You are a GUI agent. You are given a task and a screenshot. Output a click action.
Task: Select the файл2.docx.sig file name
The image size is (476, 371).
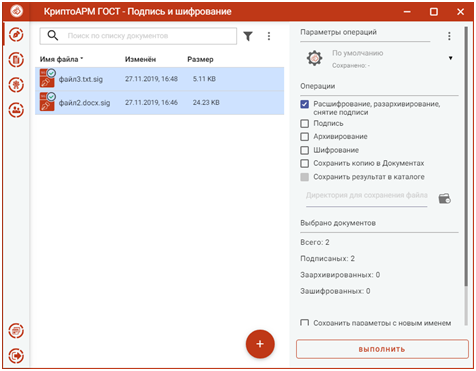tap(84, 103)
